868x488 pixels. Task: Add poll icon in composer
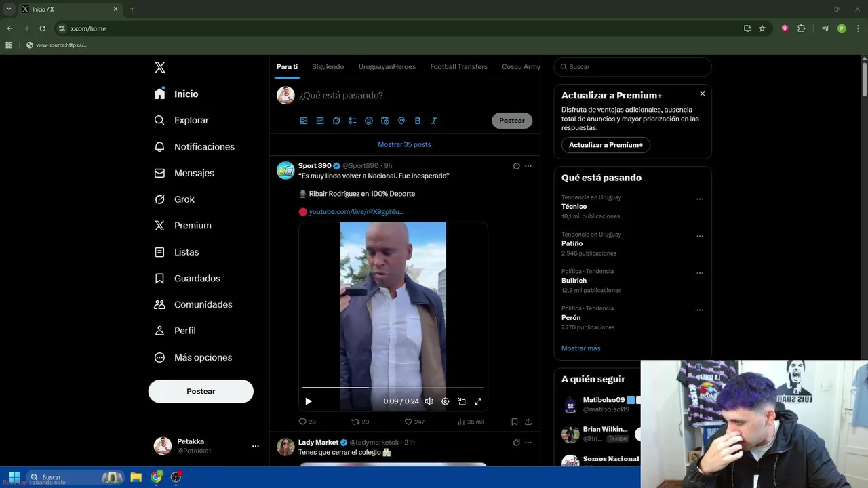(353, 121)
